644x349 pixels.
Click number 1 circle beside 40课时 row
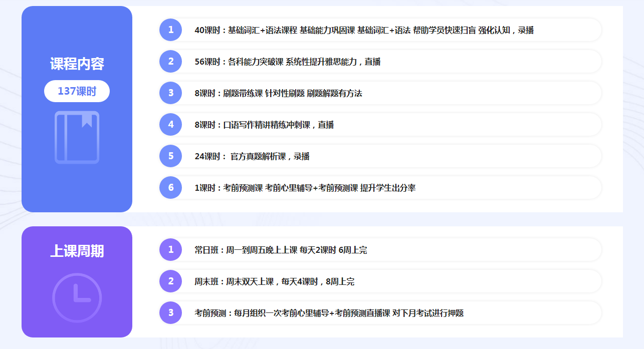click(171, 30)
